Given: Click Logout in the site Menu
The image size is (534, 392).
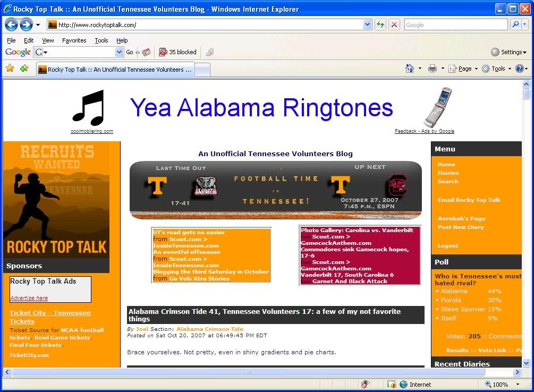Looking at the screenshot, I should 448,245.
